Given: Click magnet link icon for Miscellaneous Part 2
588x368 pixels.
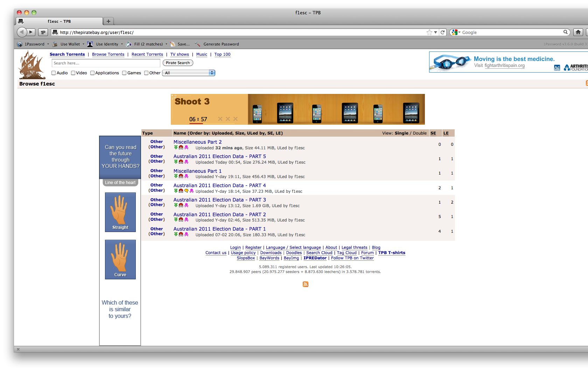Looking at the screenshot, I should tap(181, 148).
